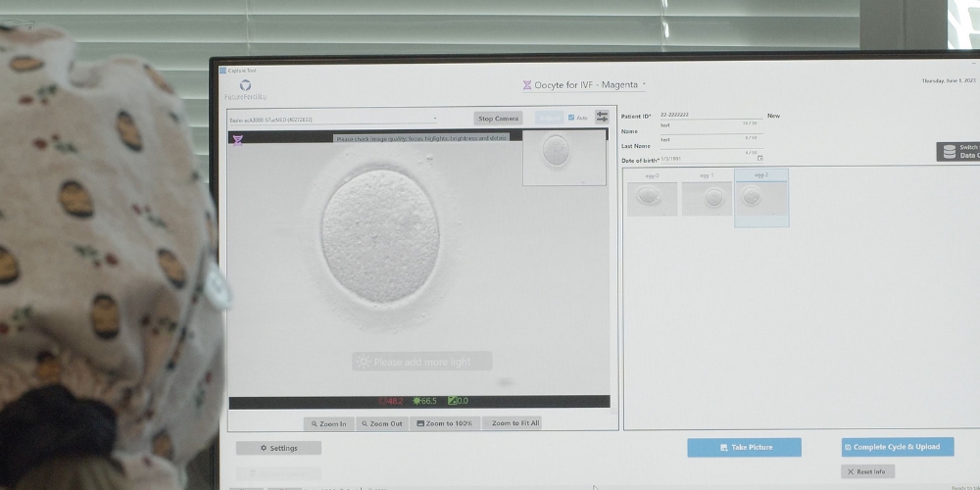Image resolution: width=980 pixels, height=490 pixels.
Task: Click the red 48.2 focus indicator
Action: tap(391, 401)
